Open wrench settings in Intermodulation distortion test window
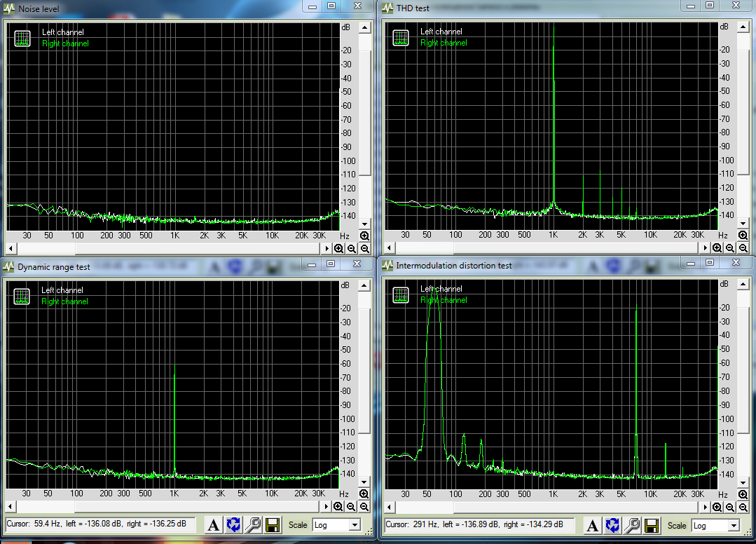The width and height of the screenshot is (756, 544). [632, 525]
